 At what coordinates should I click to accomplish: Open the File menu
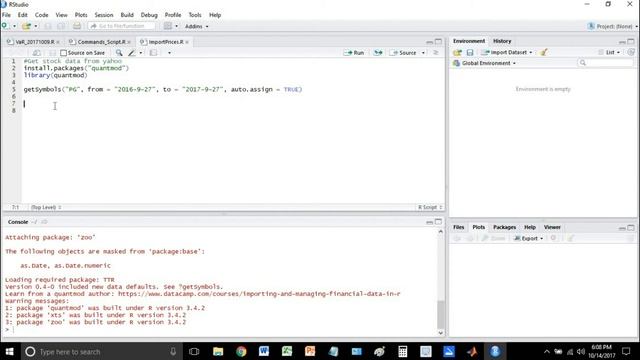pyautogui.click(x=7, y=15)
